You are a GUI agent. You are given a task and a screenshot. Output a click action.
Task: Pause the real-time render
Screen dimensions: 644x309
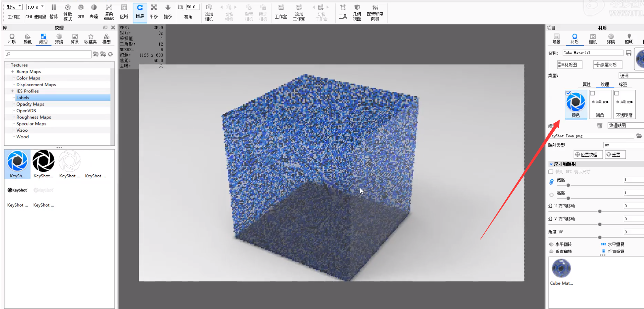pos(54,11)
